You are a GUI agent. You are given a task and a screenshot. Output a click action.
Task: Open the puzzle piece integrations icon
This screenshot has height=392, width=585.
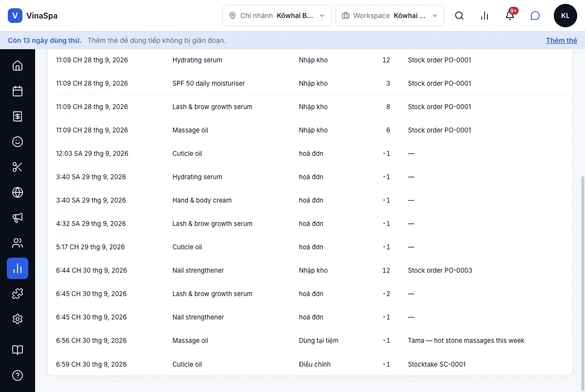(x=18, y=294)
